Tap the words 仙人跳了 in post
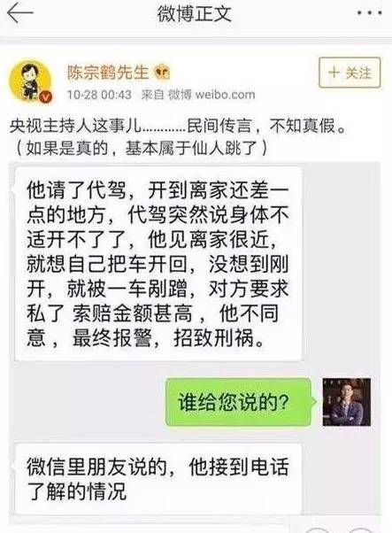Image resolution: width=392 pixels, height=533 pixels. (224, 148)
